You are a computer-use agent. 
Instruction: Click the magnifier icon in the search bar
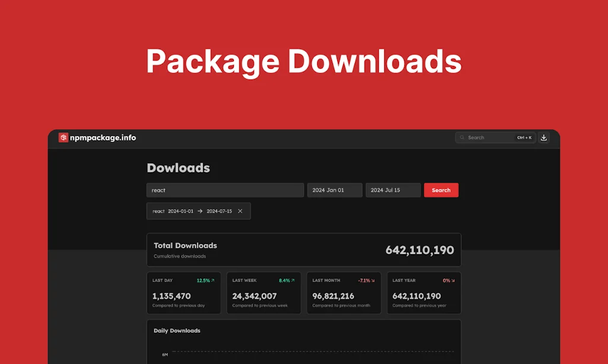[x=462, y=137]
